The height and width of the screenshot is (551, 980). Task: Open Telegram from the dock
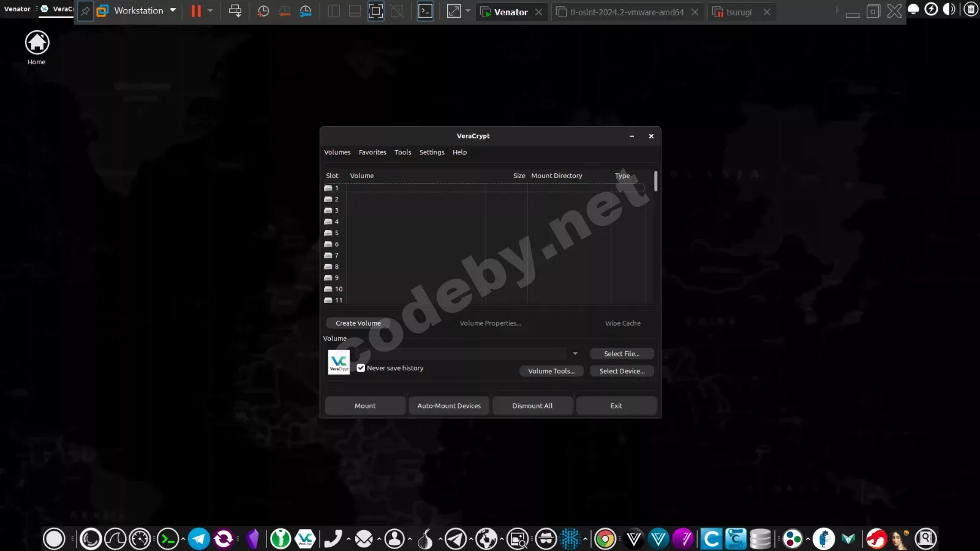[x=198, y=539]
